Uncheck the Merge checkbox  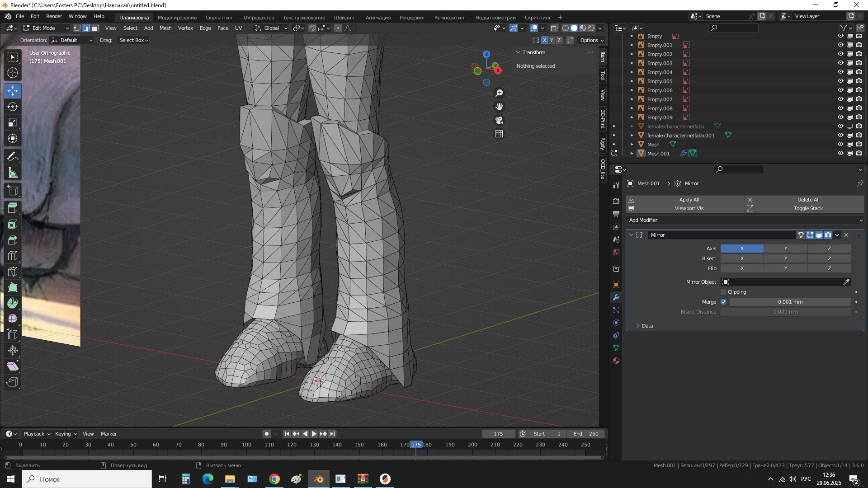[x=723, y=302]
